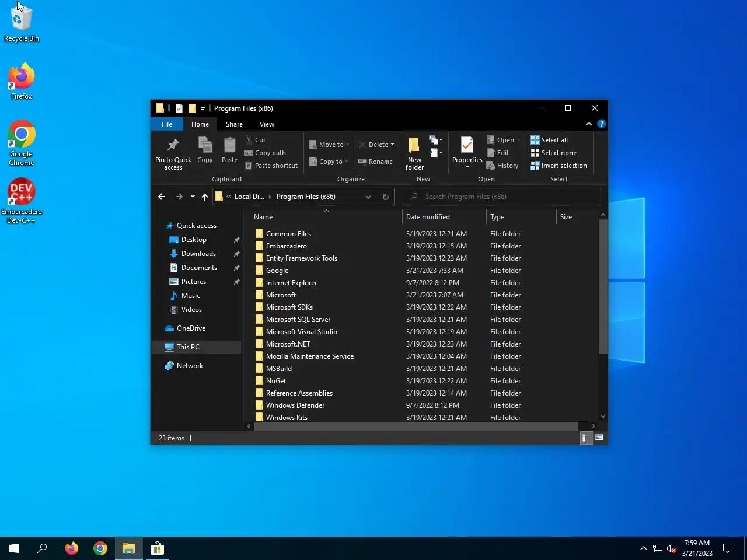Image resolution: width=747 pixels, height=560 pixels.
Task: Click the horizontal scrollbar in file list
Action: [416, 426]
